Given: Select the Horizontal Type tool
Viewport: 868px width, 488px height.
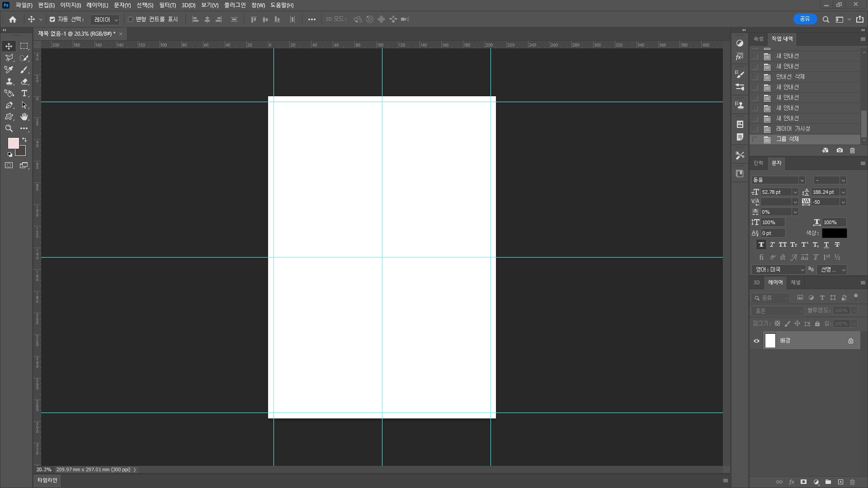Looking at the screenshot, I should [24, 94].
